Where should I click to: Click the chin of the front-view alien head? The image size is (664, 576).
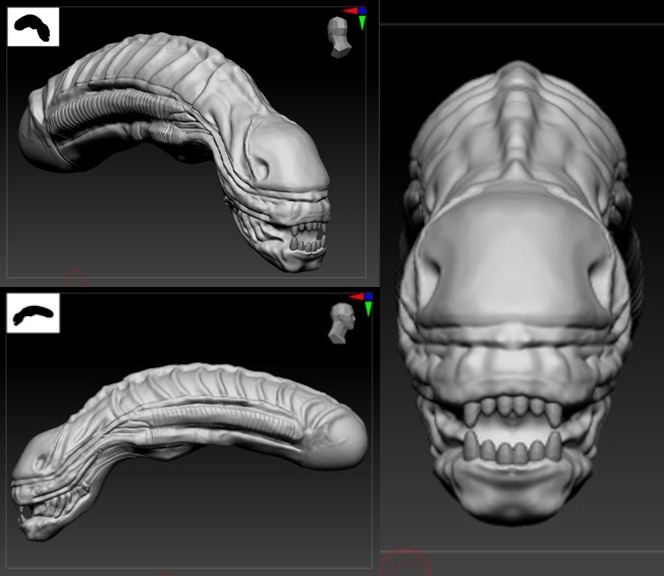510,500
